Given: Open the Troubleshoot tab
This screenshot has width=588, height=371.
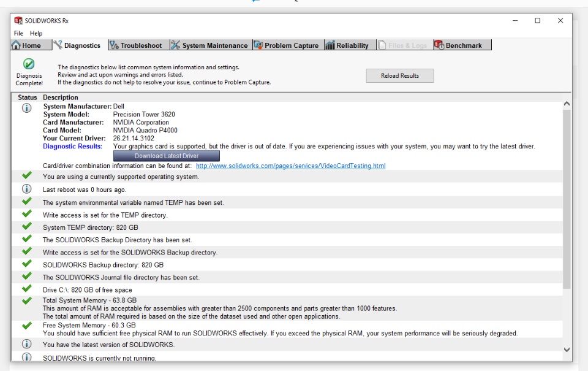Looking at the screenshot, I should (x=139, y=45).
